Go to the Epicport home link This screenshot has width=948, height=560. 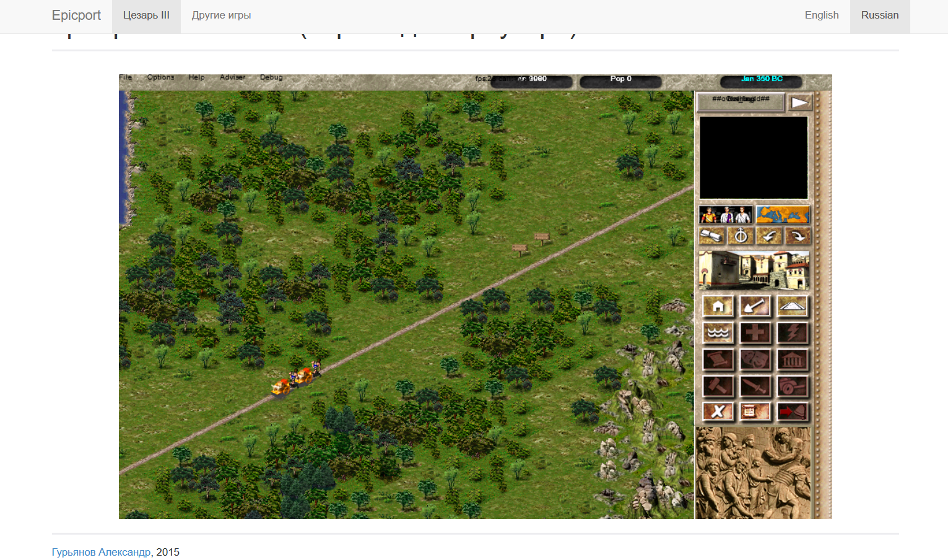(x=76, y=15)
